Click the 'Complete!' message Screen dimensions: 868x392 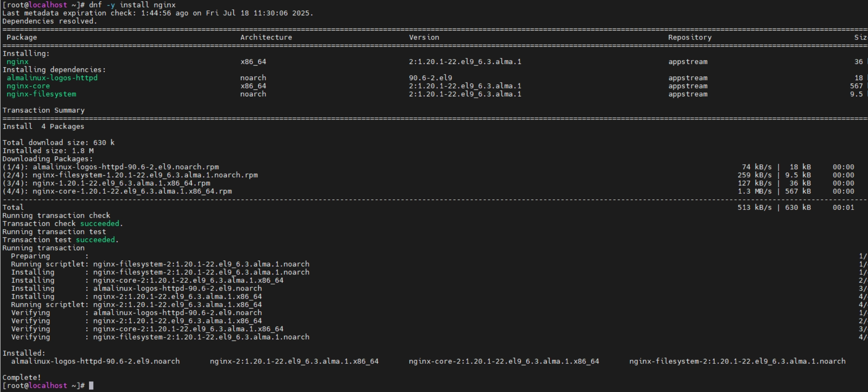click(22, 377)
